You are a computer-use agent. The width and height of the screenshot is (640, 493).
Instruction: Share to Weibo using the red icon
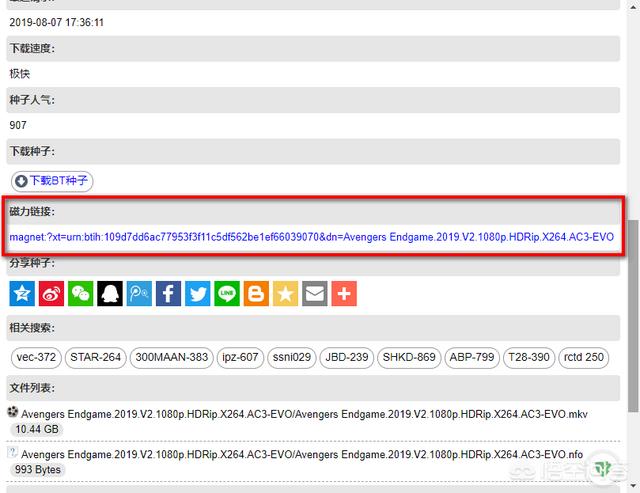coord(51,293)
